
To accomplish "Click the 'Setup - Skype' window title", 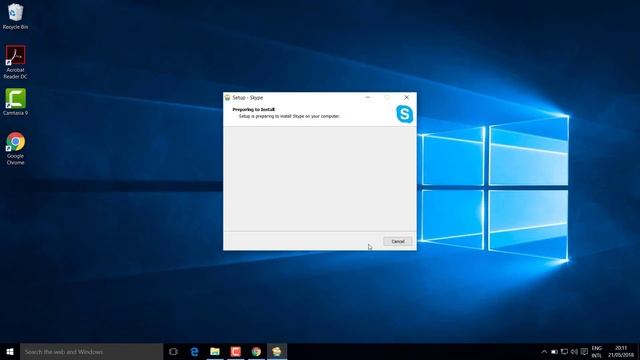I will [x=248, y=98].
